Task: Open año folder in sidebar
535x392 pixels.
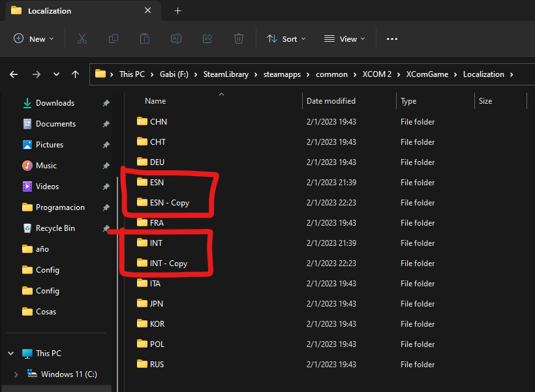Action: (x=42, y=249)
